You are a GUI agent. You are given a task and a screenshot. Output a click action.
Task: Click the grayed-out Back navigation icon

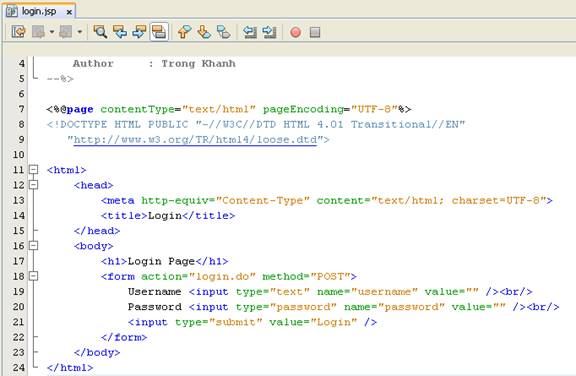tap(38, 32)
